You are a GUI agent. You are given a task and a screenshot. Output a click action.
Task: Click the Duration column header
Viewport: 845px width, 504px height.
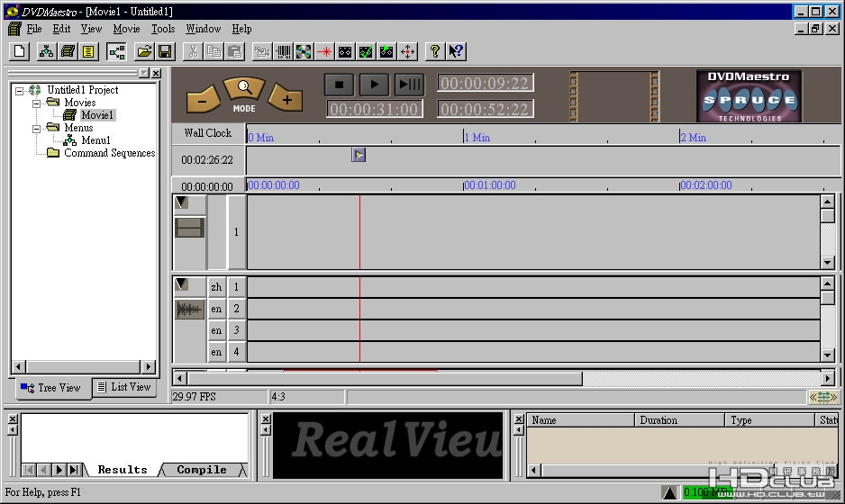pos(679,420)
